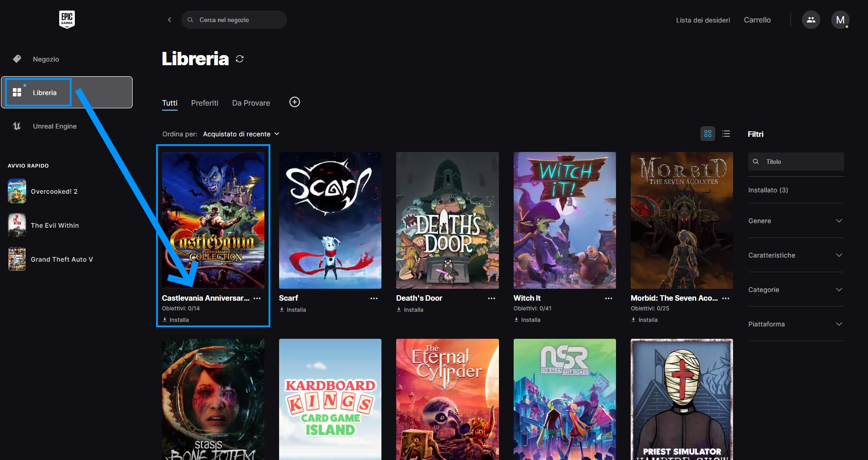Switch to the Da Provare tab
Image resolution: width=868 pixels, height=460 pixels.
point(251,103)
